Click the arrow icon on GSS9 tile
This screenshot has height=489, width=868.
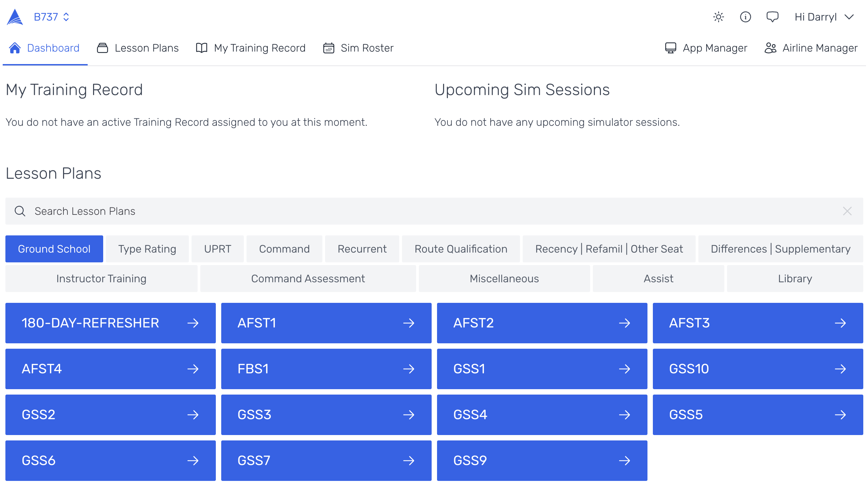624,461
